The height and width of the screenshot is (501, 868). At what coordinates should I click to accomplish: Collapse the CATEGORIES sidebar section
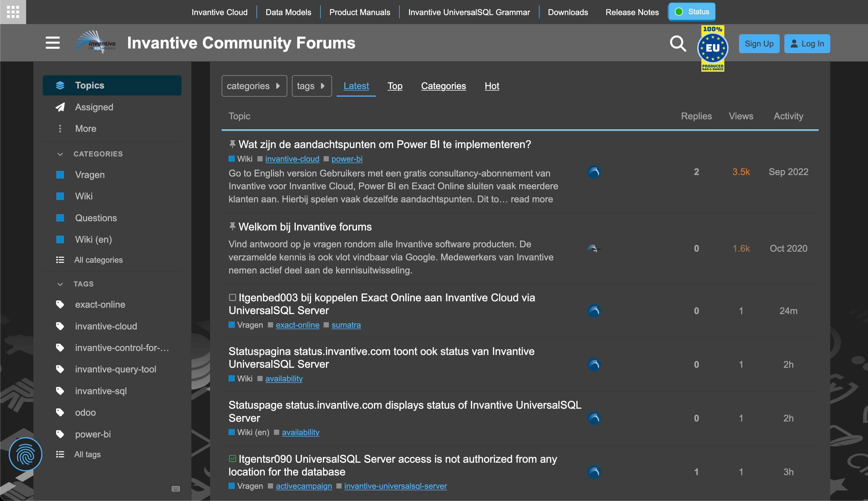click(60, 154)
